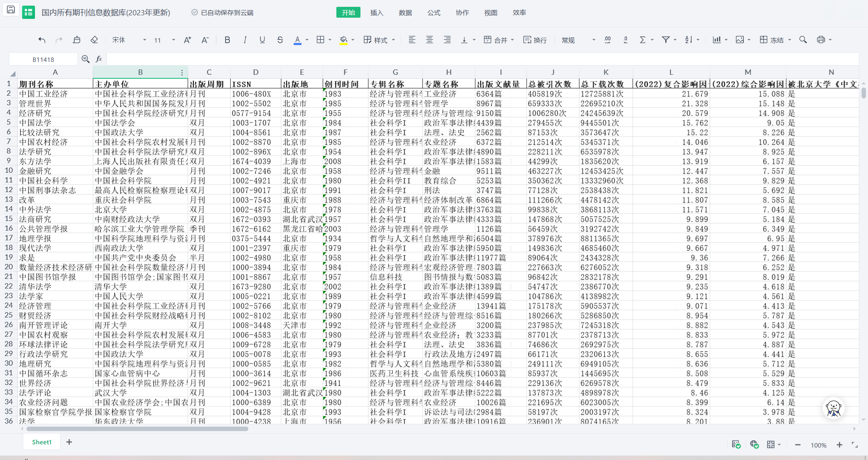Open the 公式 menu tab
Viewport: 868px width, 460px height.
(x=434, y=12)
